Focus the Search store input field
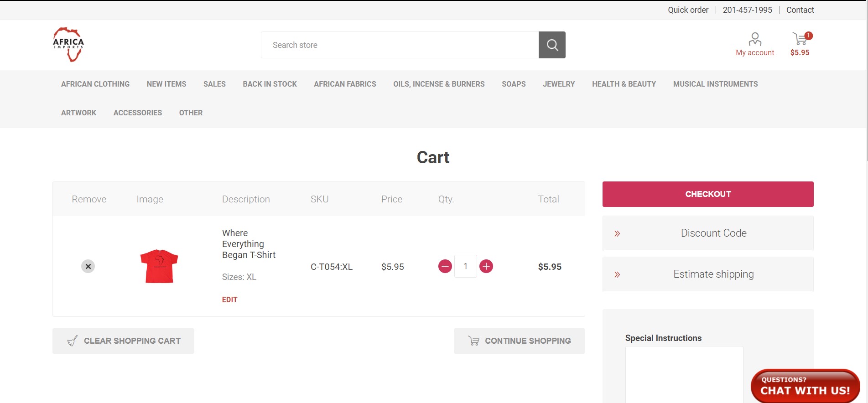Image resolution: width=868 pixels, height=403 pixels. tap(400, 45)
